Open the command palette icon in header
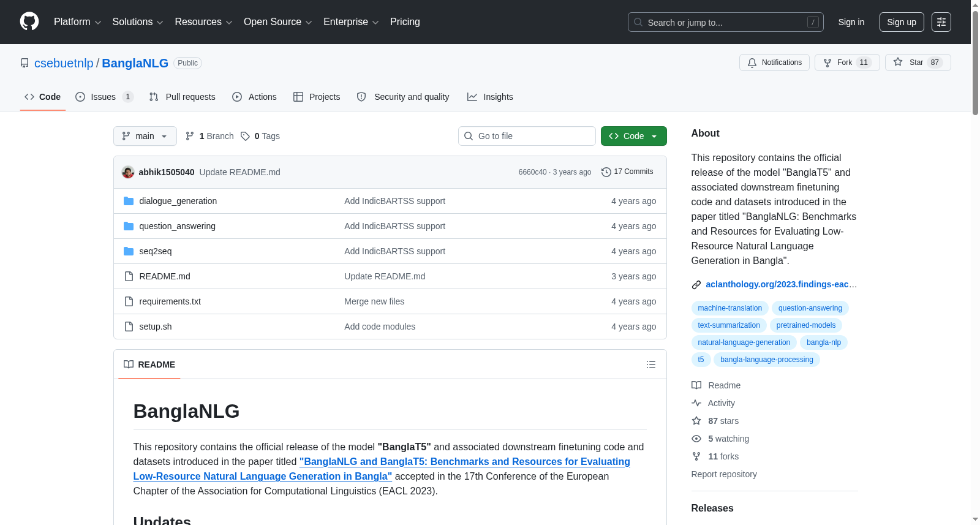 [x=941, y=22]
